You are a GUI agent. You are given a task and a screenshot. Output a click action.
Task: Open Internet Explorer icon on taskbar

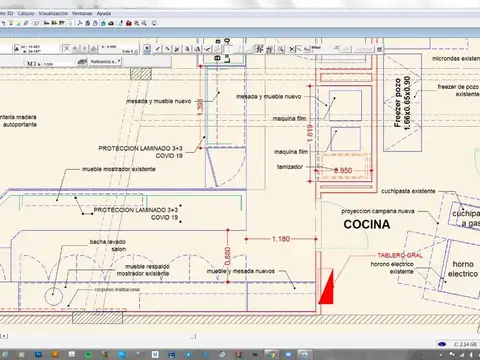(6, 354)
